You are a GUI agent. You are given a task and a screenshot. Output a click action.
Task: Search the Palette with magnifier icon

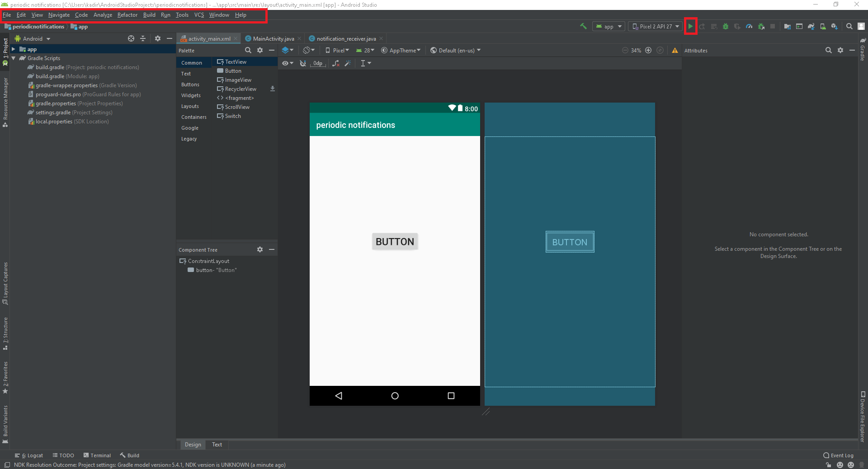248,50
